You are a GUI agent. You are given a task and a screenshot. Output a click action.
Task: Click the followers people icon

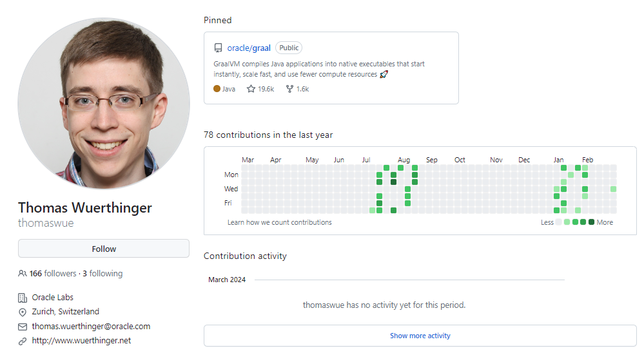click(22, 273)
